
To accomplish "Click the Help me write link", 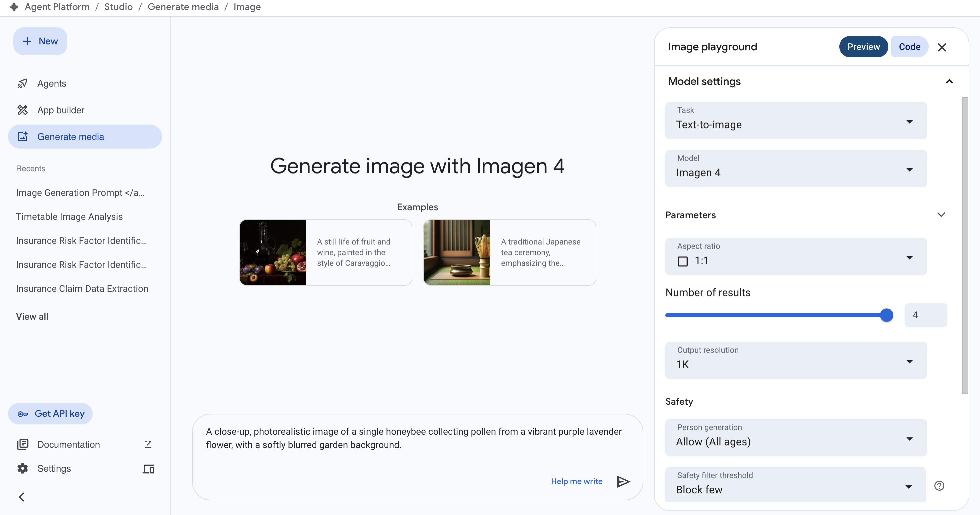I will (x=576, y=481).
